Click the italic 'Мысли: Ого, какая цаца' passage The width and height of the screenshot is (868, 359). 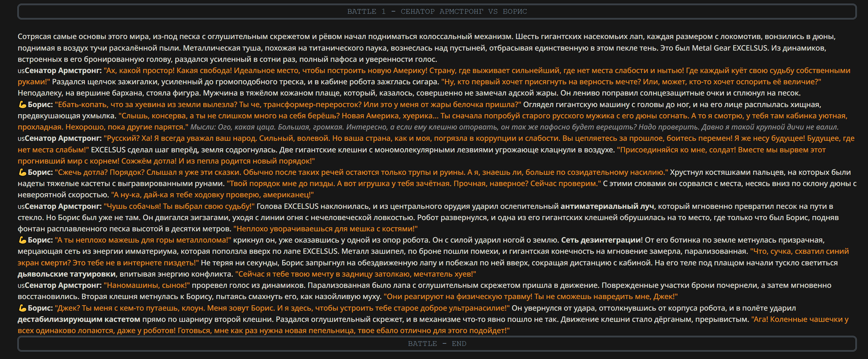coord(514,127)
